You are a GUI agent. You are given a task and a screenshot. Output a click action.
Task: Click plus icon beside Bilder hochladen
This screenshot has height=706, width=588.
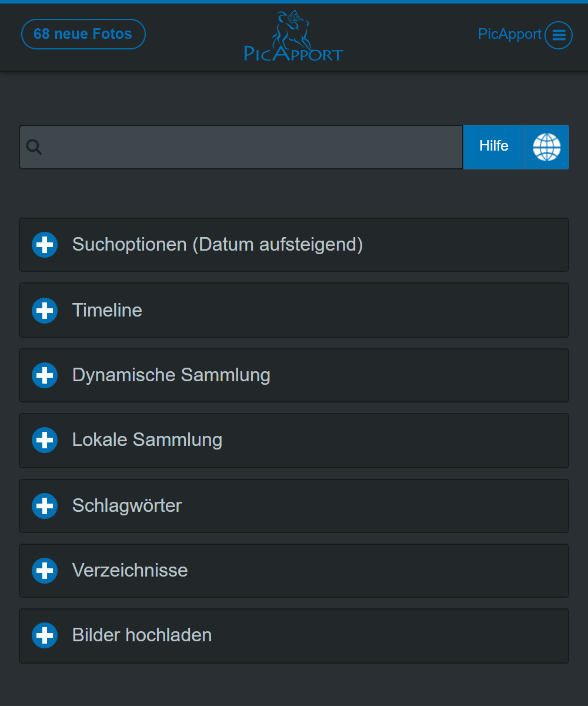click(45, 635)
